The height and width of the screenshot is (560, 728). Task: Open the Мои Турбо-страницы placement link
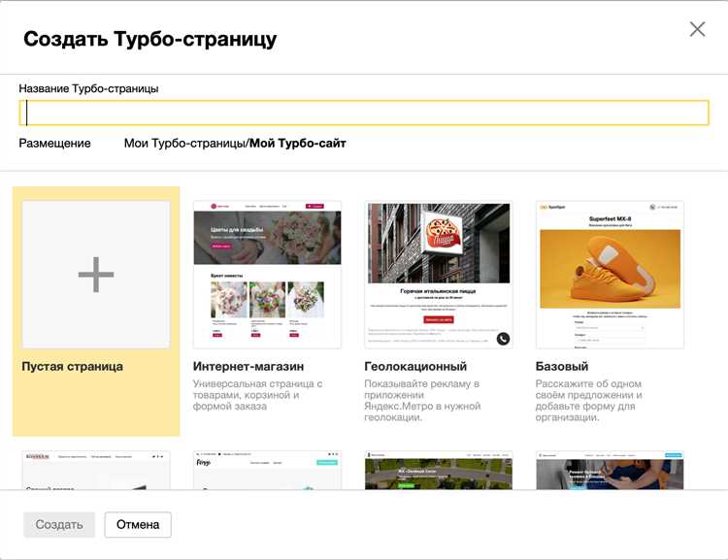pyautogui.click(x=184, y=144)
